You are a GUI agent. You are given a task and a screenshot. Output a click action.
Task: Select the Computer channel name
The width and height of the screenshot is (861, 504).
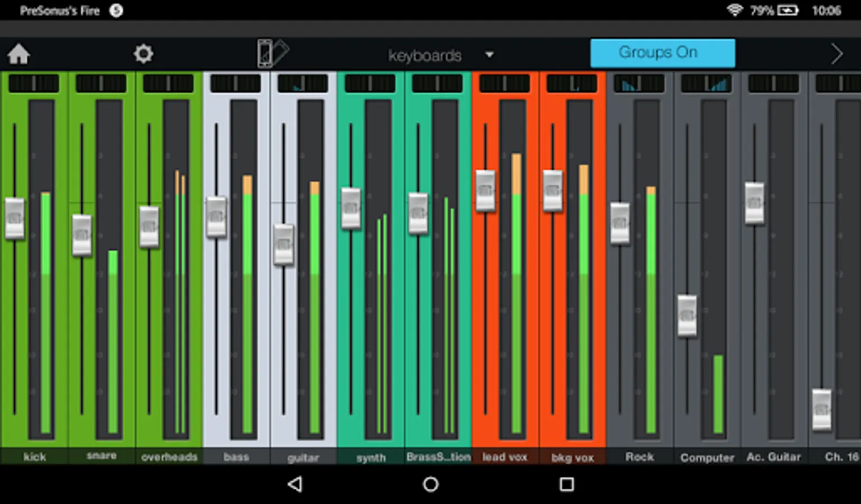click(707, 458)
